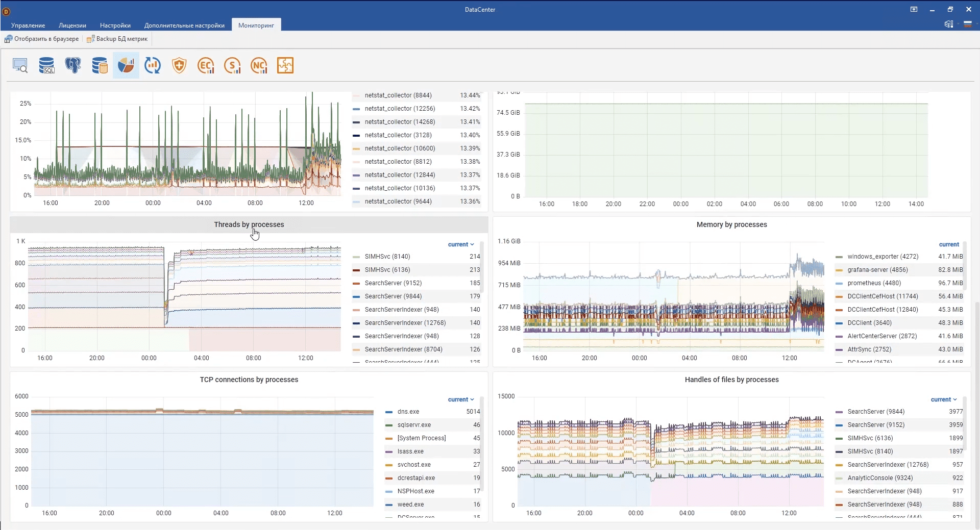Expand dropdown arrow next to server list icon
980x530 pixels.
tap(958, 24)
